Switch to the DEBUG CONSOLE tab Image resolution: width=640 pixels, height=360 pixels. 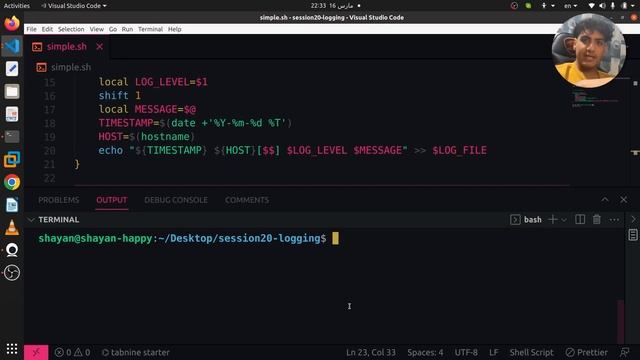click(176, 200)
